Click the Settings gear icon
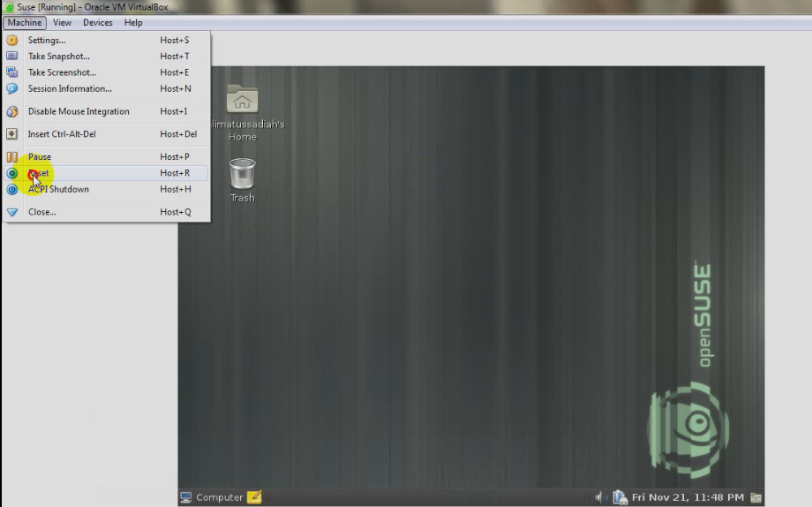The image size is (812, 507). tap(11, 40)
